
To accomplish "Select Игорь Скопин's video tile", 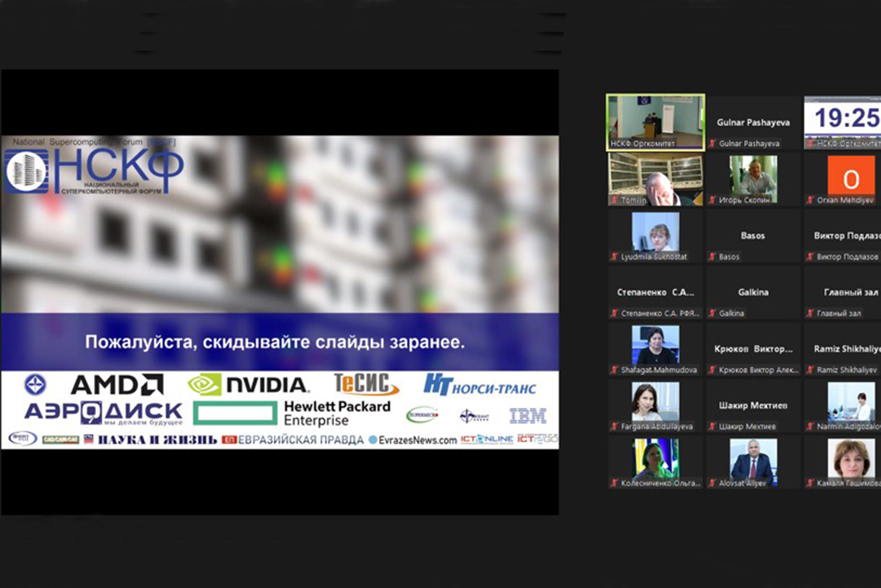I will pos(753,179).
